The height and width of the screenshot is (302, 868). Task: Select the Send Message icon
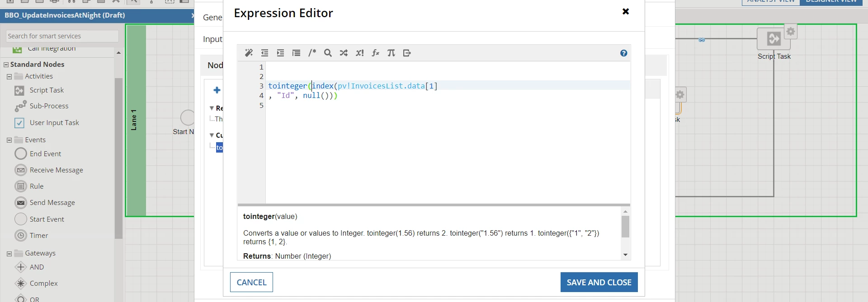click(21, 203)
